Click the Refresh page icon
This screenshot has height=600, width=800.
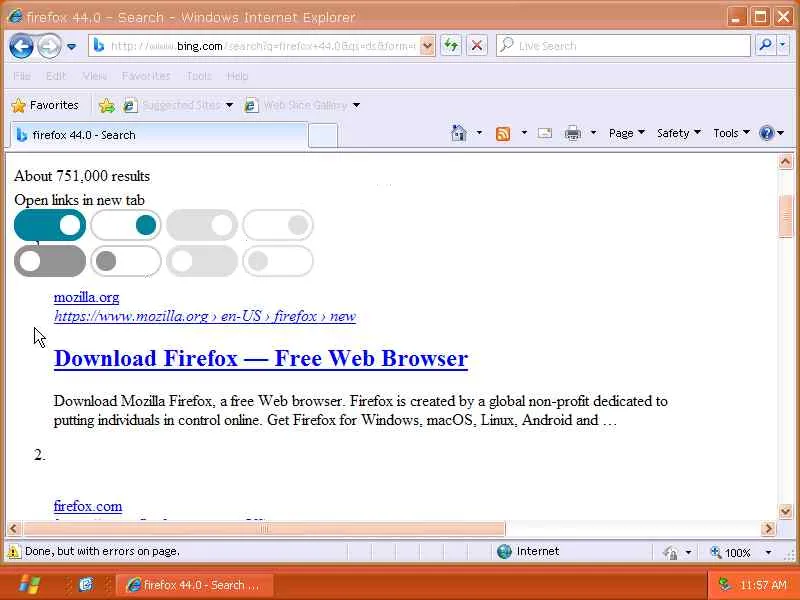[451, 46]
